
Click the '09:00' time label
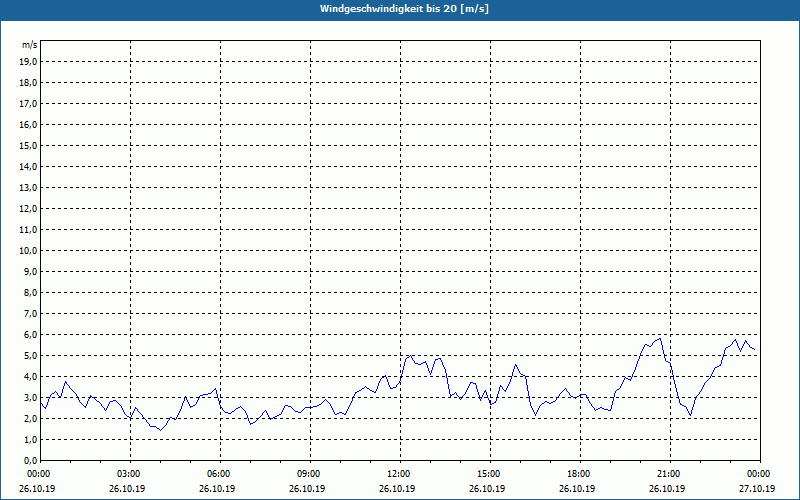point(310,474)
